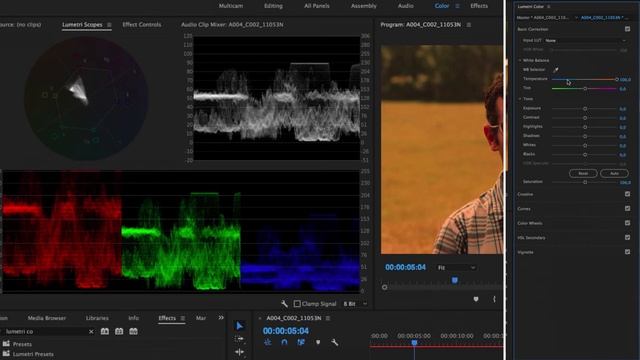
Task: Select the Ripple Edit tool
Action: (x=240, y=351)
